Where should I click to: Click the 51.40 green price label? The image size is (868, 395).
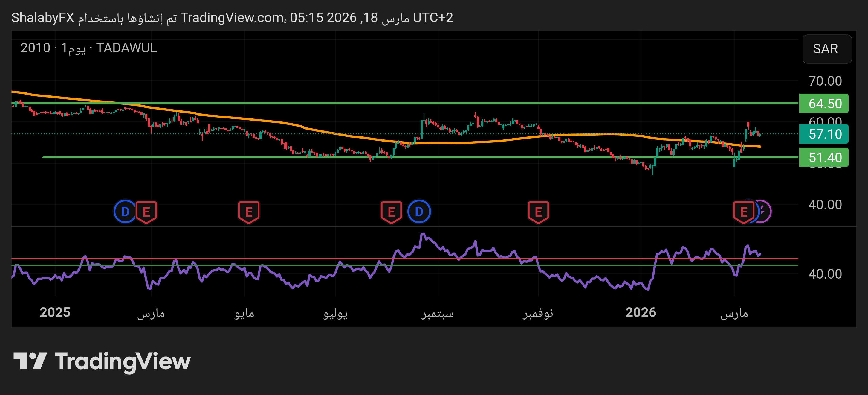824,157
